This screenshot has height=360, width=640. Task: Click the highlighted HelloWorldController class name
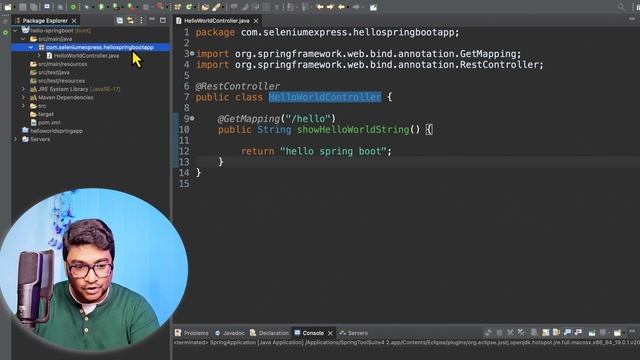click(x=325, y=97)
